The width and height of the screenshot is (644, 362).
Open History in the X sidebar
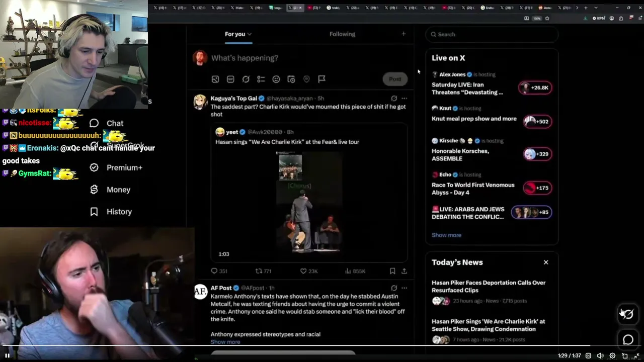[111, 212]
